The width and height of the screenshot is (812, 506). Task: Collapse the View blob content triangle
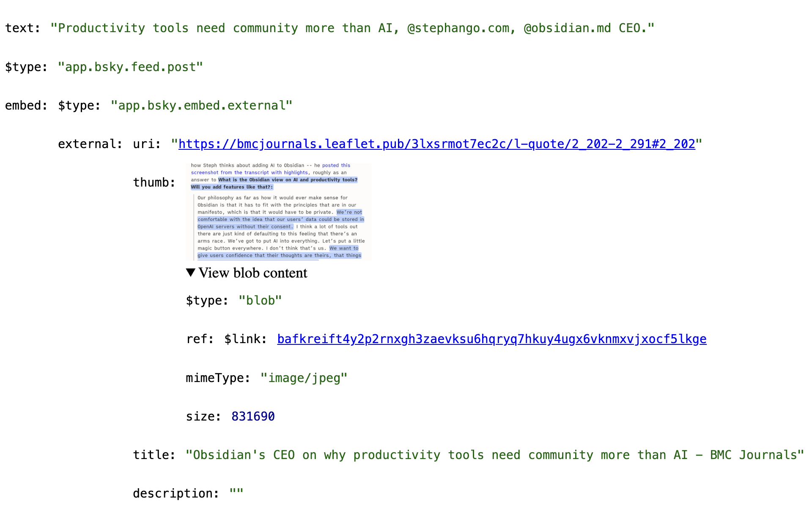[191, 273]
